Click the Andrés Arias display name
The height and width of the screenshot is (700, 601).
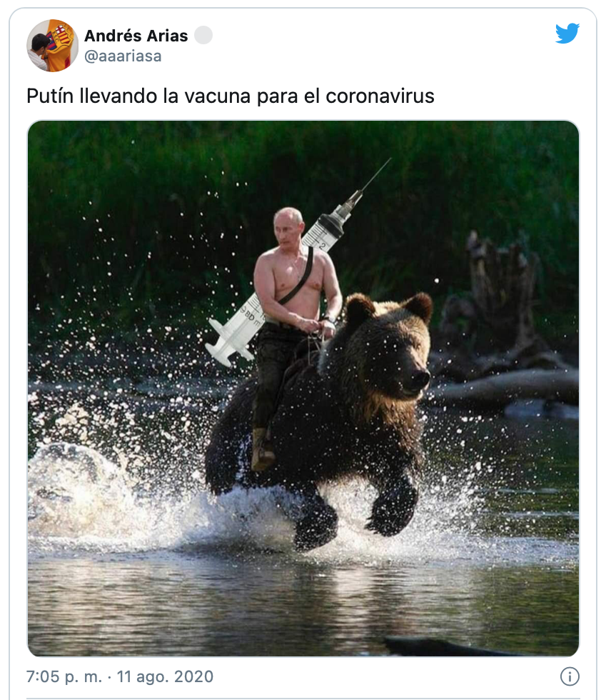point(136,36)
